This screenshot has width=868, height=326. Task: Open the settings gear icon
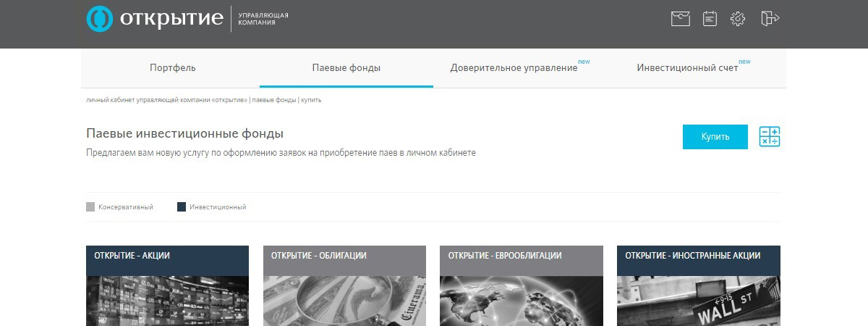(x=738, y=19)
